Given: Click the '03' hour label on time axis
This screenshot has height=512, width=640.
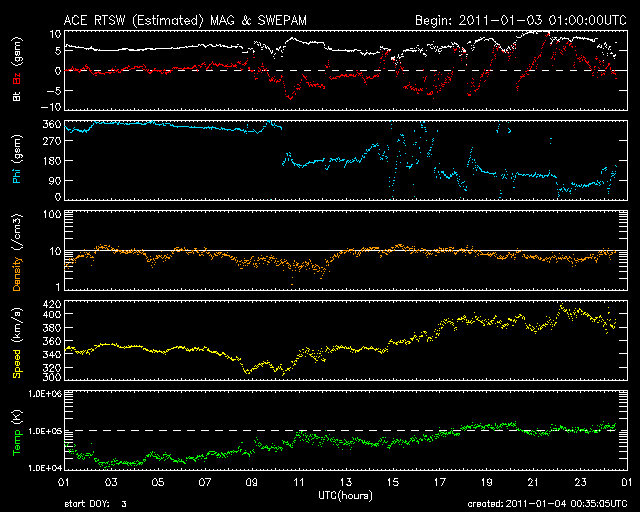Looking at the screenshot, I should (111, 483).
